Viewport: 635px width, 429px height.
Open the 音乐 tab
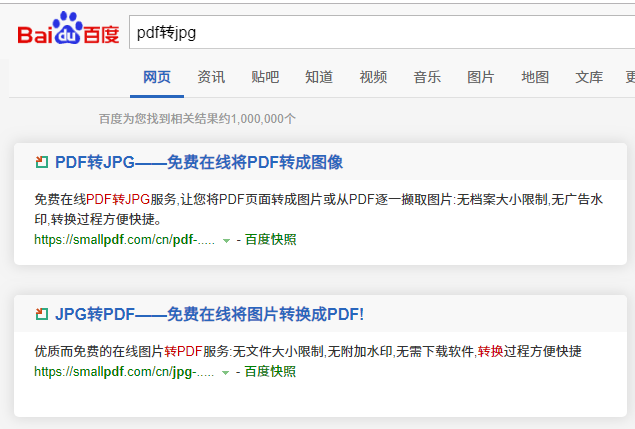(427, 77)
